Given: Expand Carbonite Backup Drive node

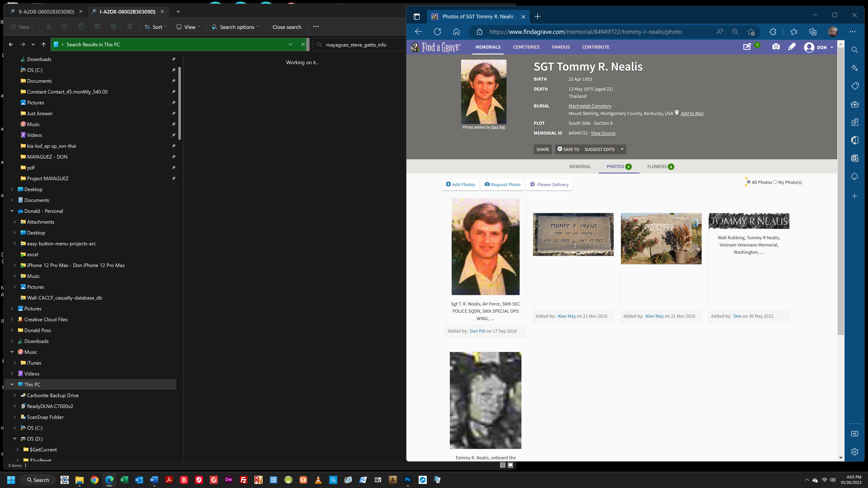Looking at the screenshot, I should point(15,395).
